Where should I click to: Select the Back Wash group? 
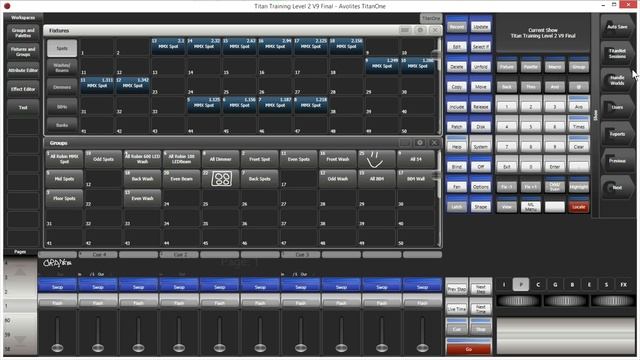(x=142, y=179)
